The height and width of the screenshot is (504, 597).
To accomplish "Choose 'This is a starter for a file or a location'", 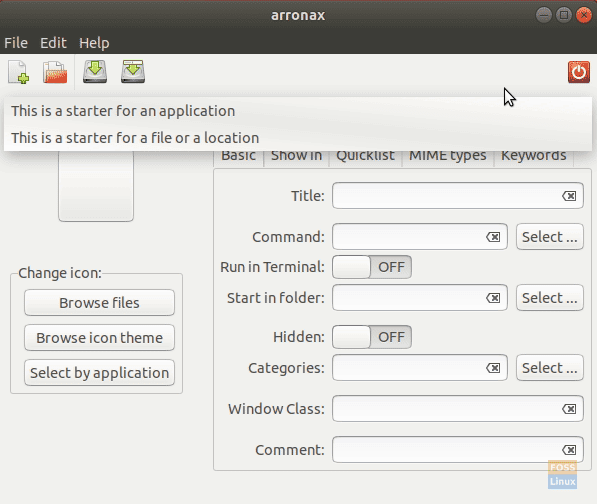I will 298,138.
